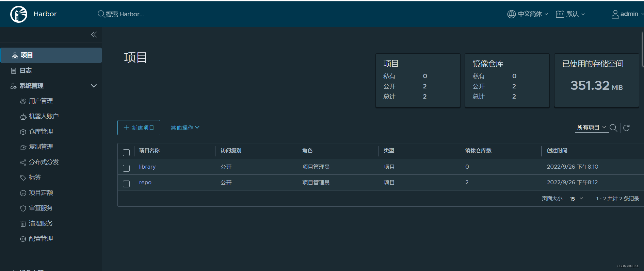Click the 项目 sidebar icon
The height and width of the screenshot is (271, 644).
(15, 55)
